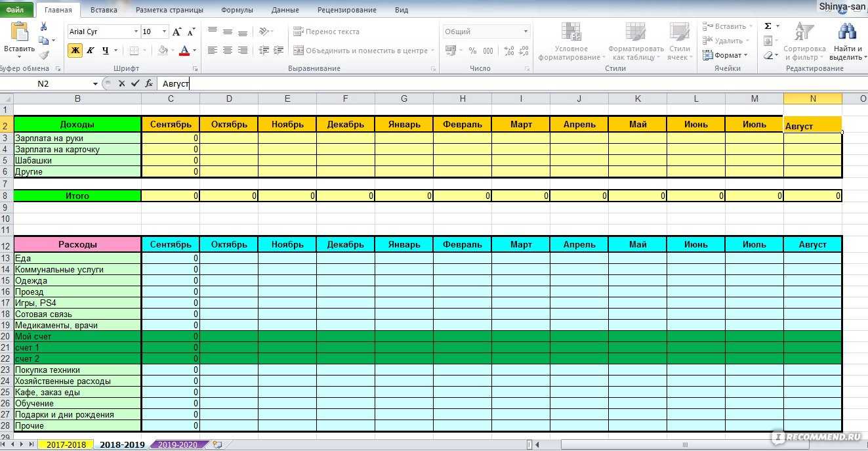Open Найти и выделить menu

(848, 41)
